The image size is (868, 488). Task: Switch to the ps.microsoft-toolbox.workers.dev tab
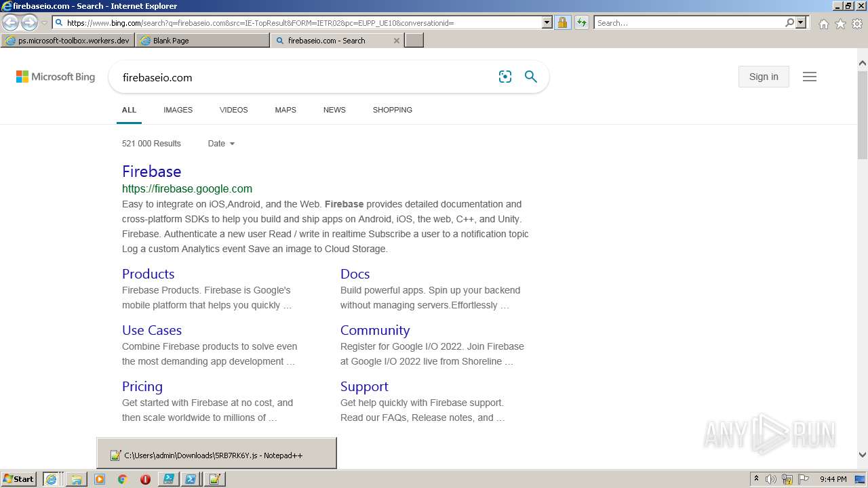pyautogui.click(x=68, y=41)
